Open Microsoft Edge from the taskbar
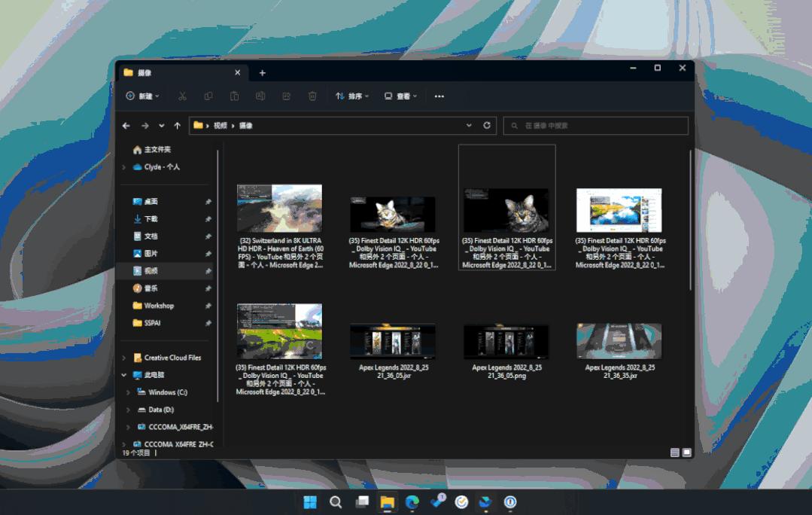 pyautogui.click(x=412, y=502)
